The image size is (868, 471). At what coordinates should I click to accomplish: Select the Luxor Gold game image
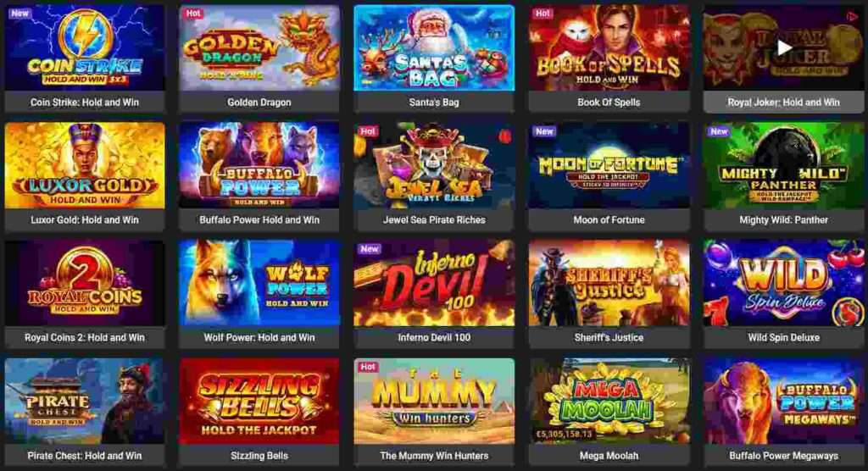pyautogui.click(x=85, y=165)
